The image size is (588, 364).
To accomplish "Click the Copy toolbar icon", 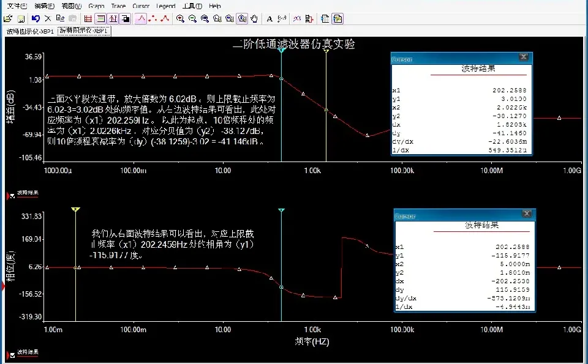I will click(60, 18).
